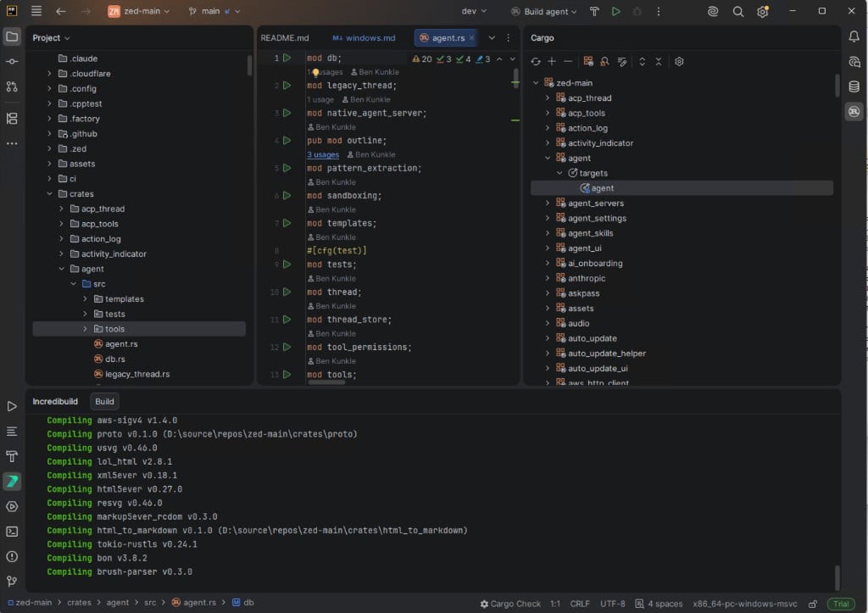Switch to windows.md tab
The height and width of the screenshot is (613, 868).
point(364,37)
